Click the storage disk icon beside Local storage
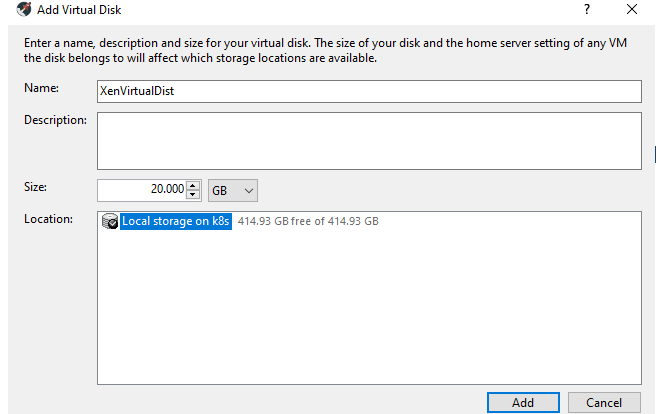 110,222
